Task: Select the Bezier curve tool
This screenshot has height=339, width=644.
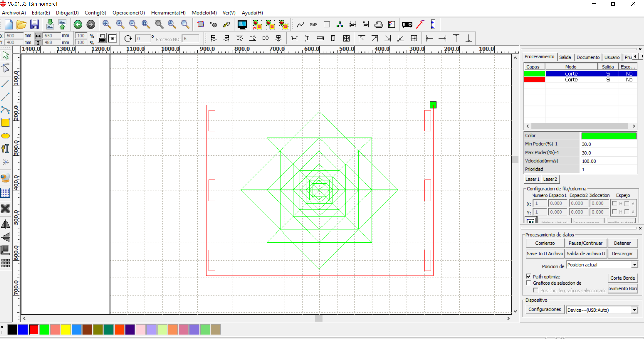Action: point(5,110)
